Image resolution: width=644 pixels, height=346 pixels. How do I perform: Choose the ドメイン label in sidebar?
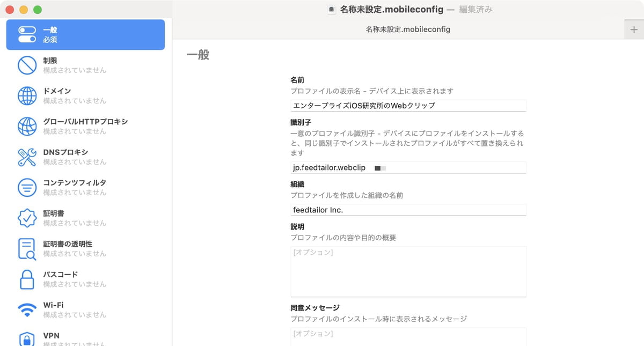(57, 91)
